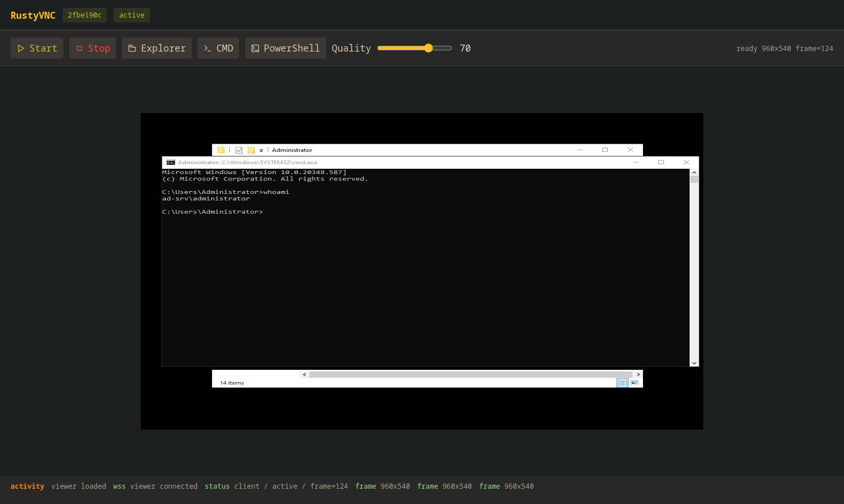This screenshot has width=844, height=504.
Task: Click the Properties checkmark quick access icon in Explorer
Action: (x=239, y=150)
